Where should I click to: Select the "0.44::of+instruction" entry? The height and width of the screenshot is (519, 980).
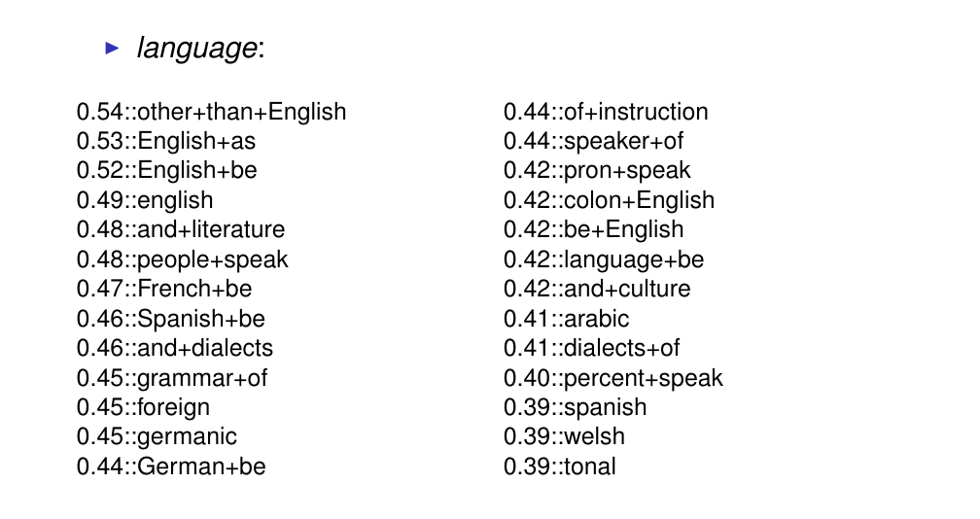tap(606, 112)
